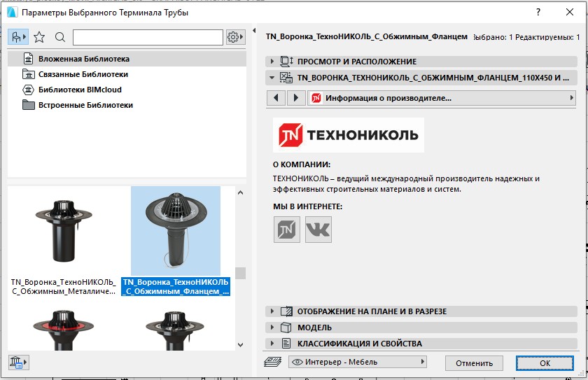Click the selected count text Редактируемых: 1
This screenshot has width=588, height=380.
[547, 37]
